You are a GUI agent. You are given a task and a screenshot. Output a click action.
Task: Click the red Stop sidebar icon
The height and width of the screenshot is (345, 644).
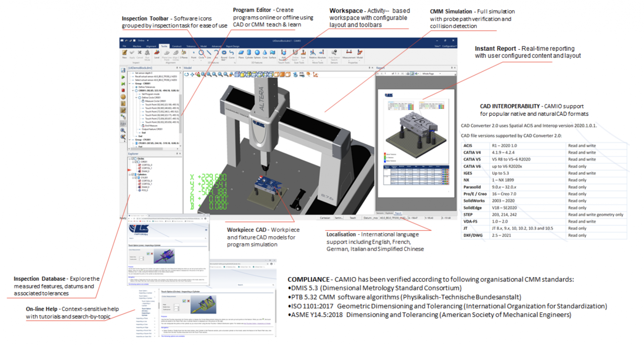(x=123, y=90)
